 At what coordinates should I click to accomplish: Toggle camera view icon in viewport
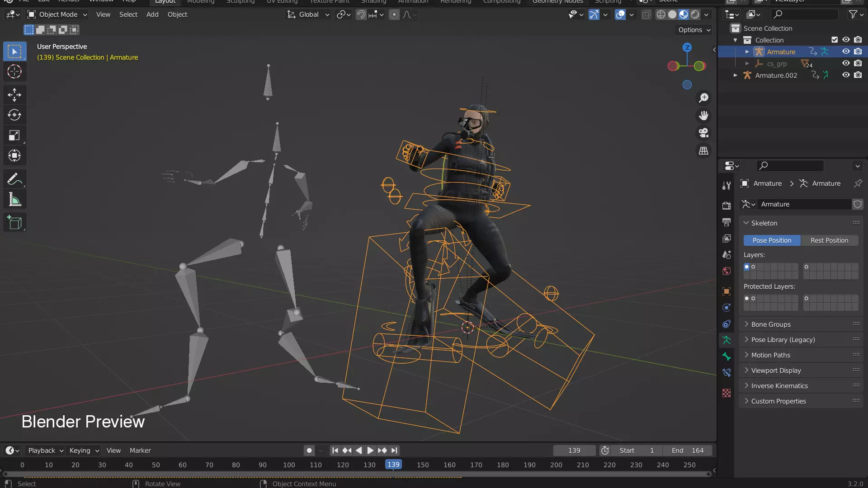pos(703,133)
